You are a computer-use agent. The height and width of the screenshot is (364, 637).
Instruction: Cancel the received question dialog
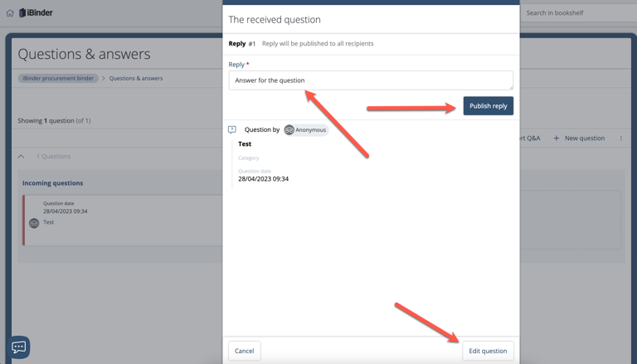[x=244, y=351]
